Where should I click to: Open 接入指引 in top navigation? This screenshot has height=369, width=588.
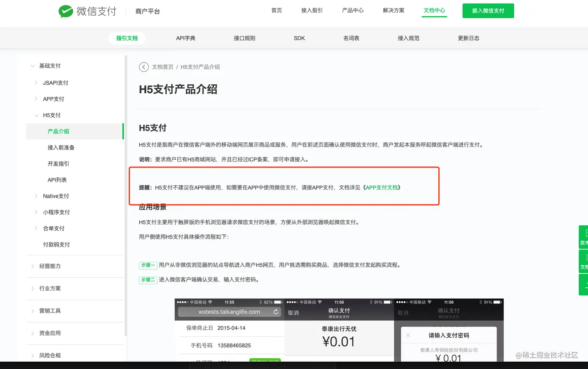click(312, 11)
